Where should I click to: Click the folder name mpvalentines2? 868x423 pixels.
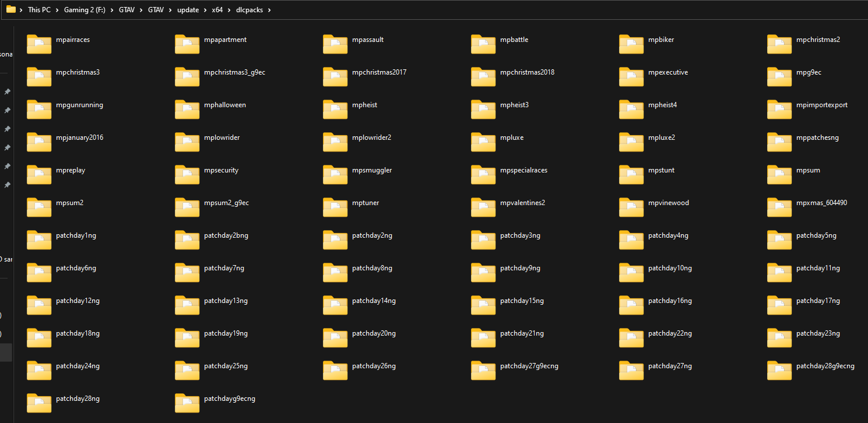523,203
